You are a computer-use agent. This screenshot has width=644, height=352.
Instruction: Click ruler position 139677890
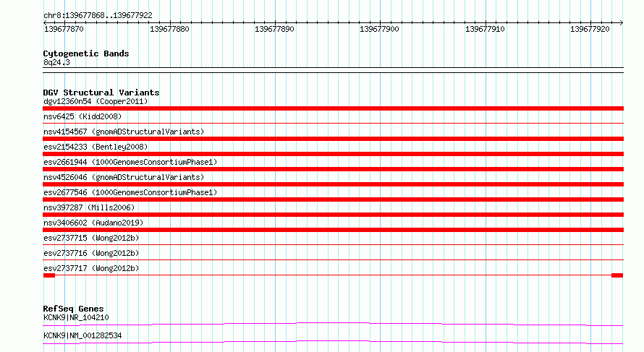(x=274, y=29)
